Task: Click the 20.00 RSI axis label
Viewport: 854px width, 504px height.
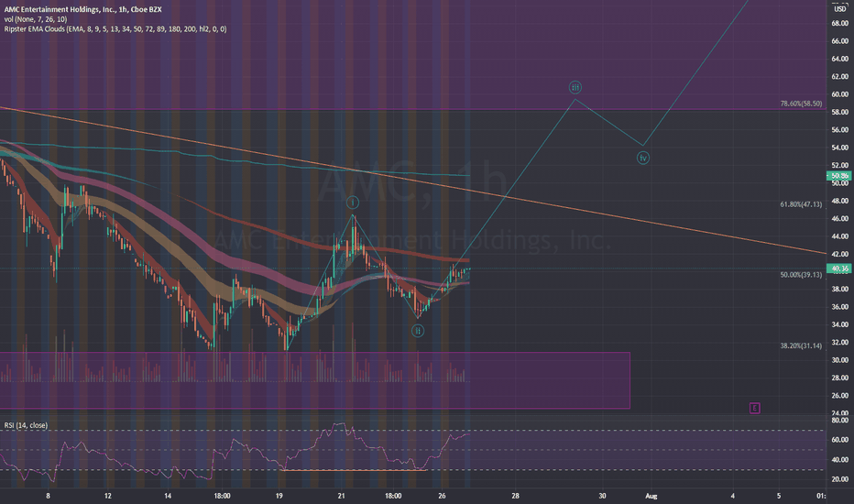Action: 840,479
